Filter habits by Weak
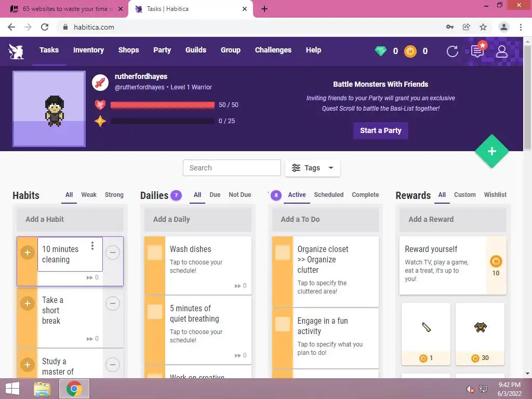This screenshot has width=532, height=399. click(89, 195)
